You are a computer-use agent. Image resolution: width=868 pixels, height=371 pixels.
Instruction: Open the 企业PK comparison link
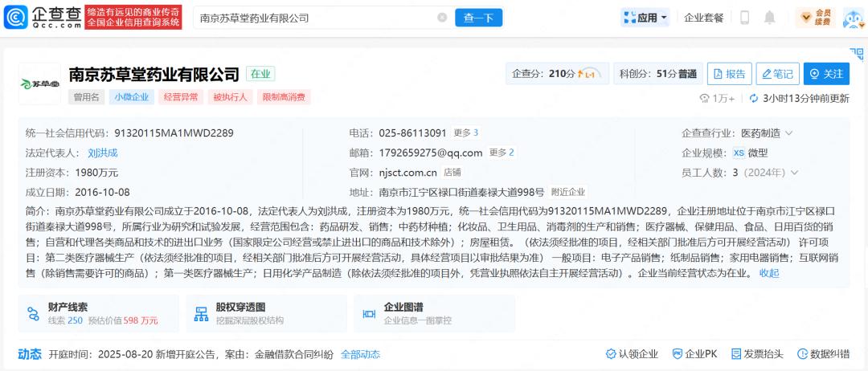(694, 354)
